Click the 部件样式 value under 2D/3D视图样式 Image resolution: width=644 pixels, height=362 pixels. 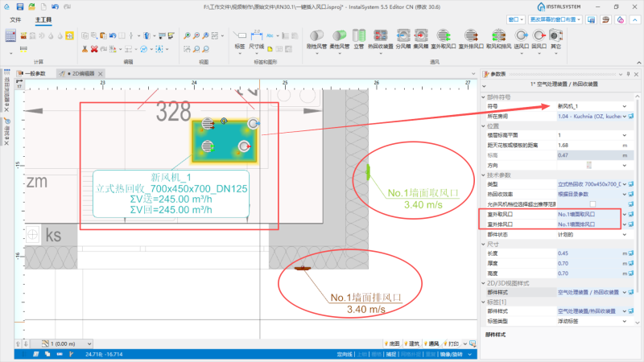(x=589, y=293)
